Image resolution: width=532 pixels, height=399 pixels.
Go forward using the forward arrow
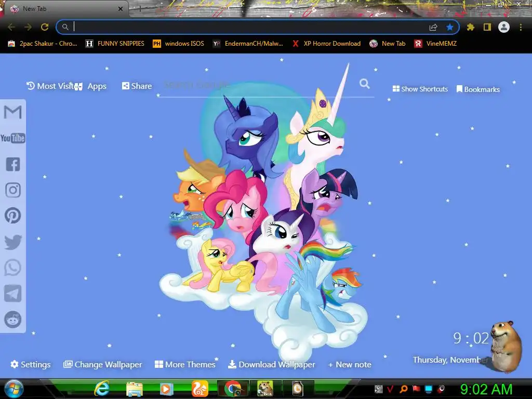pos(28,27)
